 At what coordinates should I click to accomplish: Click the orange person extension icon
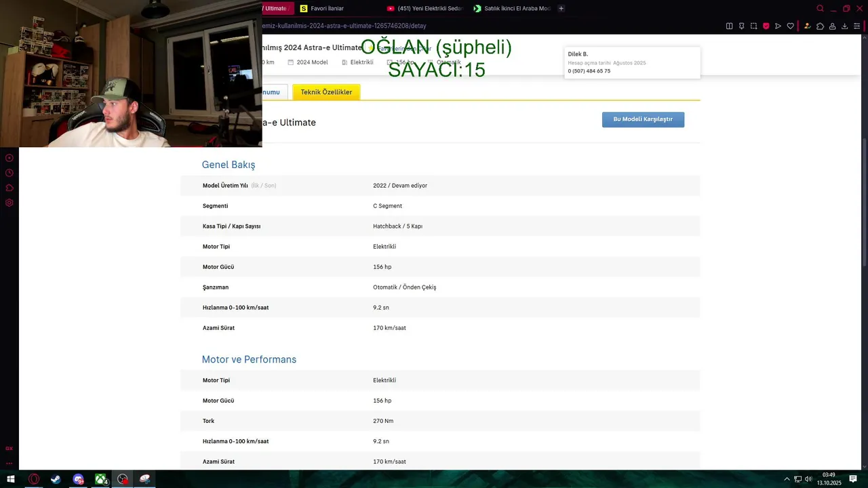(x=807, y=26)
